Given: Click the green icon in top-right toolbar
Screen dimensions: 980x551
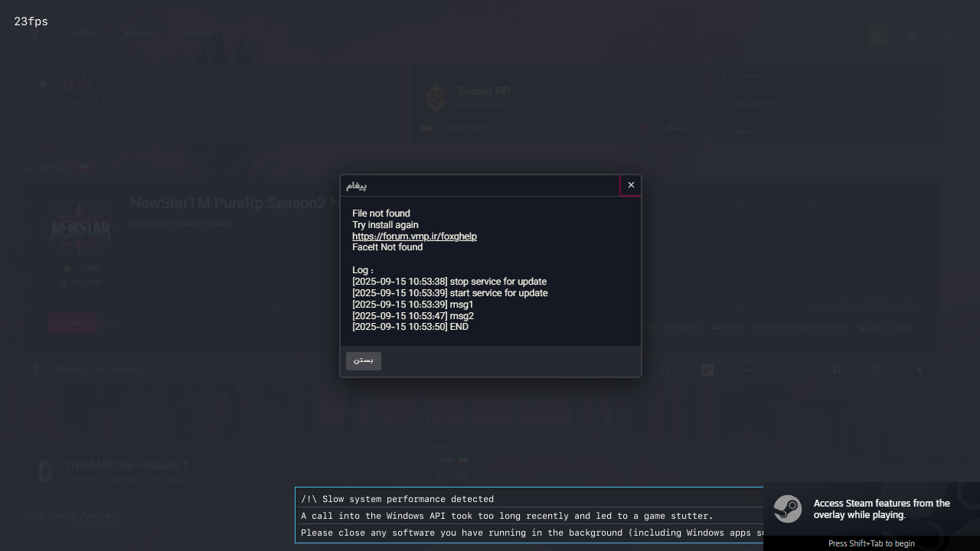Looking at the screenshot, I should (878, 34).
